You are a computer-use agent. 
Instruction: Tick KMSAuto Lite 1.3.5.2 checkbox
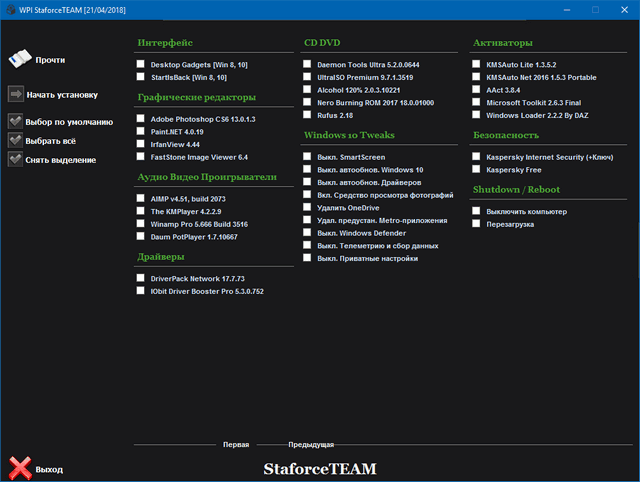tap(476, 64)
